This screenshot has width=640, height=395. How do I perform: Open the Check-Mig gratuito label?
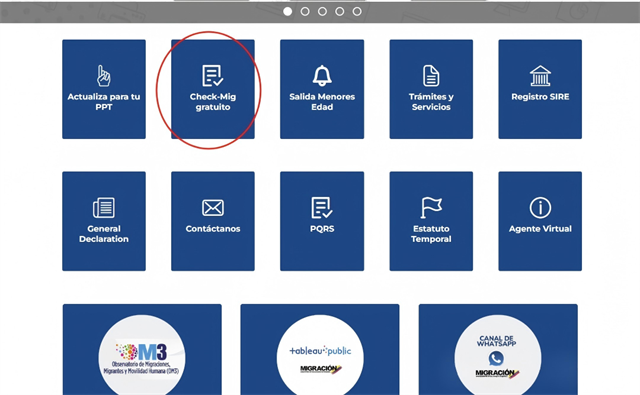213,102
